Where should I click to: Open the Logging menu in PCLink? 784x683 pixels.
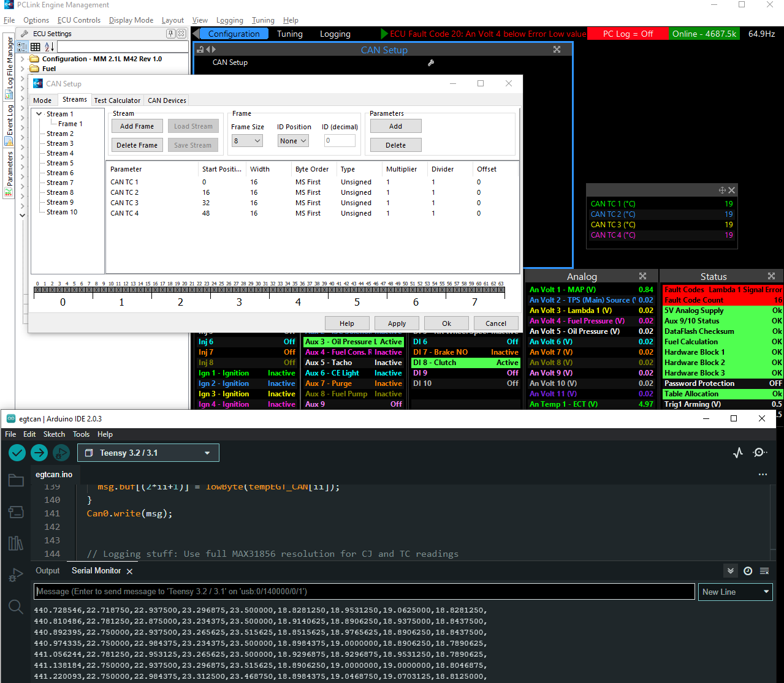(230, 20)
